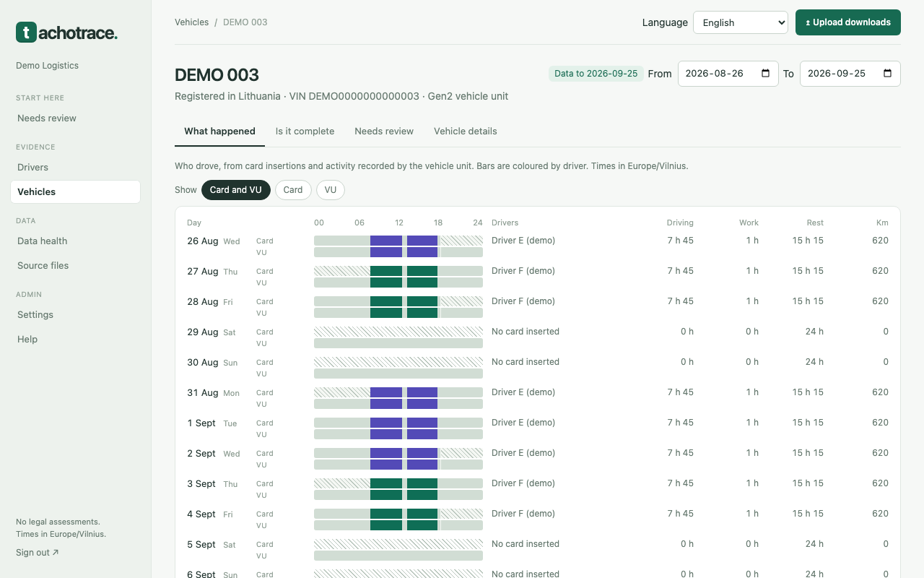Open the Needs review tab
The width and height of the screenshot is (924, 578).
(384, 131)
